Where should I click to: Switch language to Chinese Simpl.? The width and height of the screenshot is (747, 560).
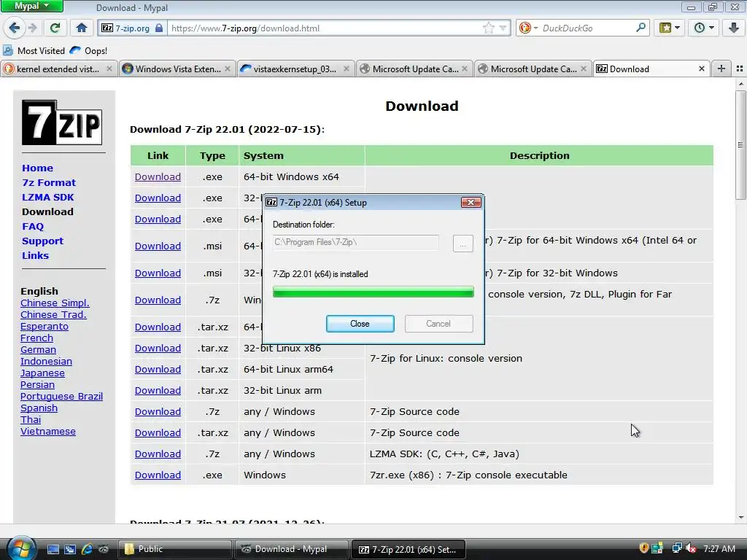pos(55,303)
